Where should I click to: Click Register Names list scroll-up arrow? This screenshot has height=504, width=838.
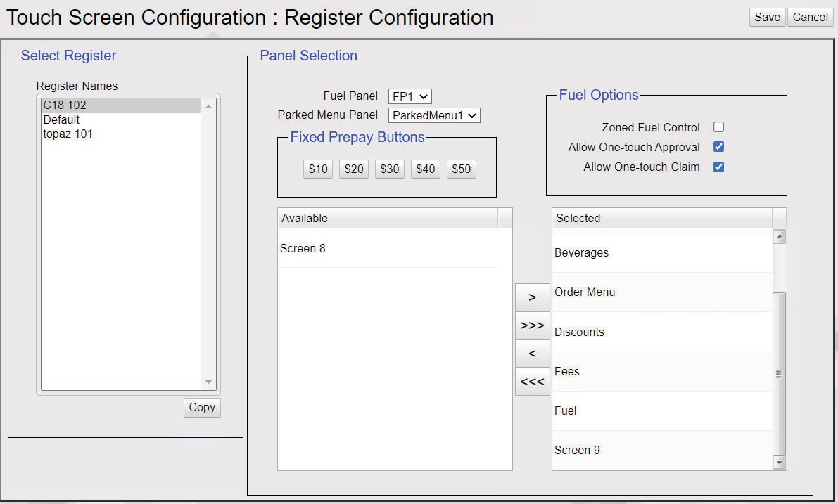(x=208, y=106)
